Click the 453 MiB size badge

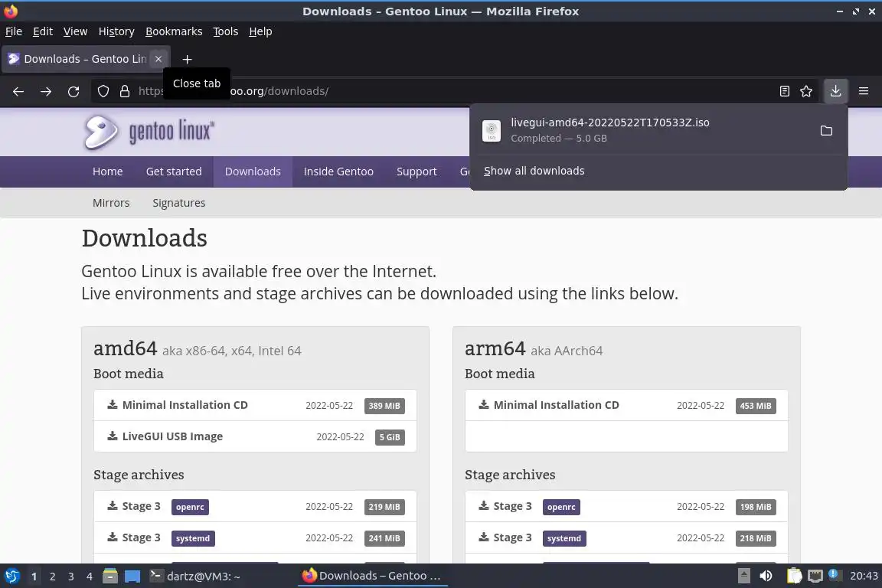point(756,406)
